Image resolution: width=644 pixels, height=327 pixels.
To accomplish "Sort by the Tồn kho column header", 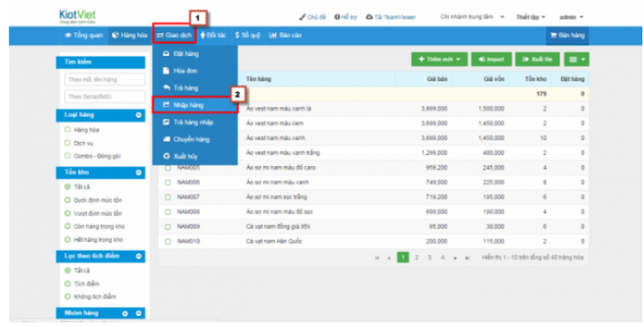I will pos(536,79).
